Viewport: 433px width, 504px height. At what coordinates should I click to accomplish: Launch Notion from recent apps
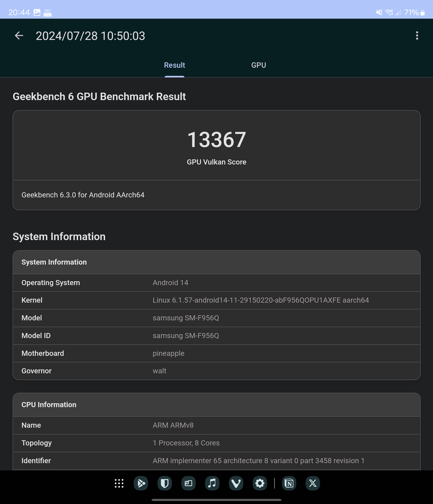click(289, 483)
